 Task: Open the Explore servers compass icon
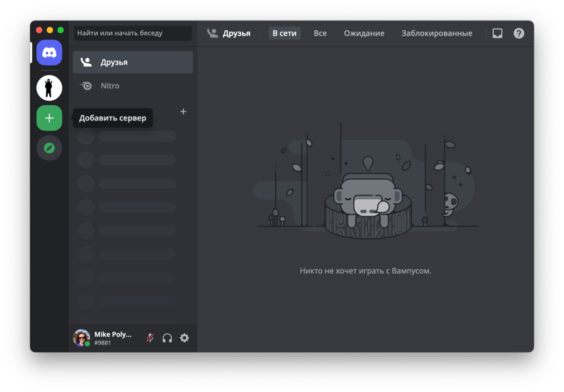(x=49, y=148)
